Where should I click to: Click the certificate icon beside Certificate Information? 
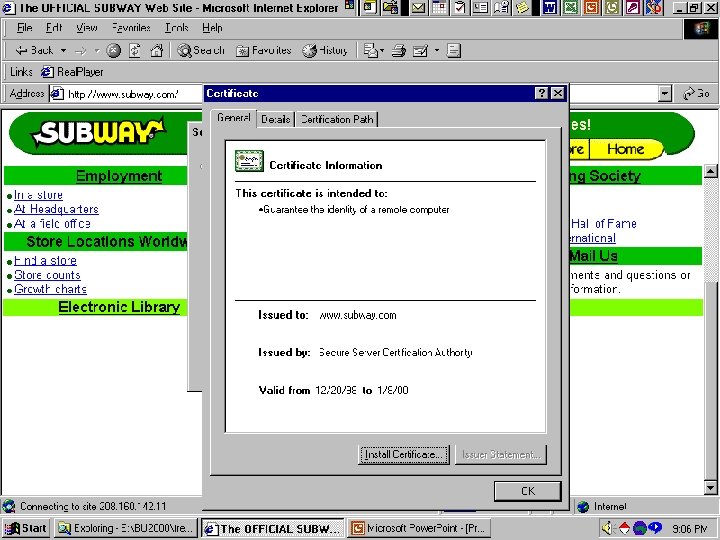pos(249,161)
